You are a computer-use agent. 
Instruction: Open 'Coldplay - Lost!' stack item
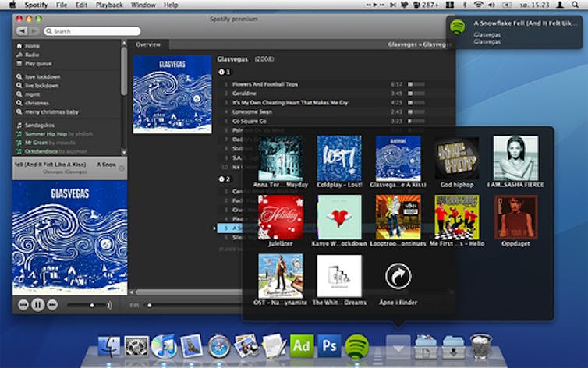point(339,162)
